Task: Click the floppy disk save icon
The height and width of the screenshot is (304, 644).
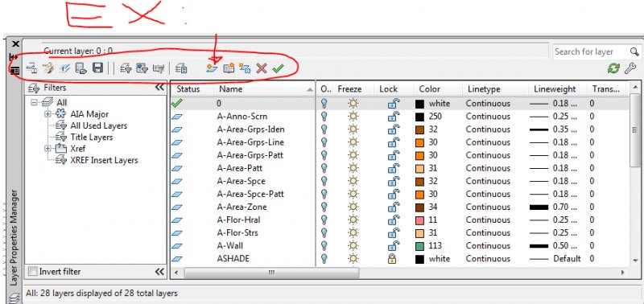Action: tap(97, 68)
